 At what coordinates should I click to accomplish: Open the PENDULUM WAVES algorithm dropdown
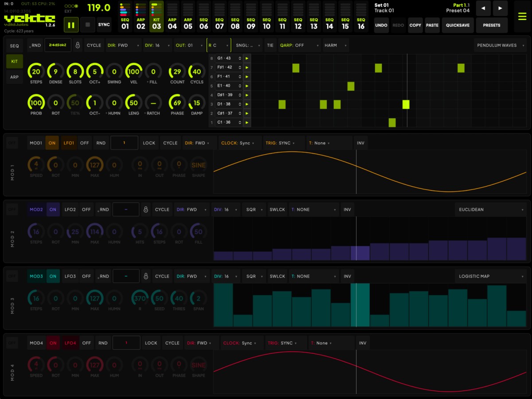tap(500, 45)
